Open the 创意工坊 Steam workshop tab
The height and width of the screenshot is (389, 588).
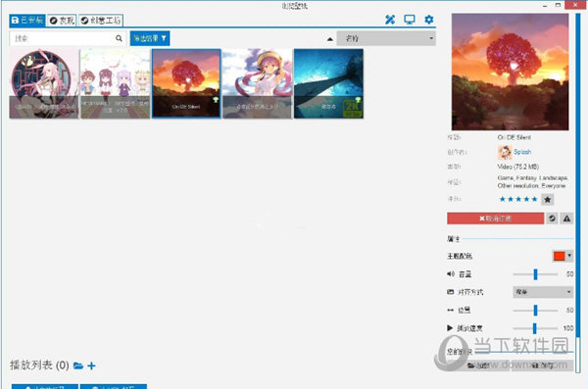point(101,21)
